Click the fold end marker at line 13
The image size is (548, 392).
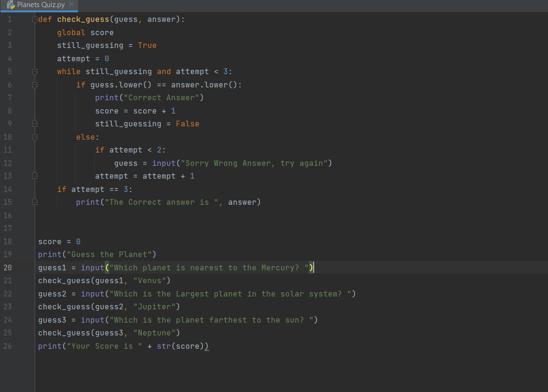pos(35,176)
